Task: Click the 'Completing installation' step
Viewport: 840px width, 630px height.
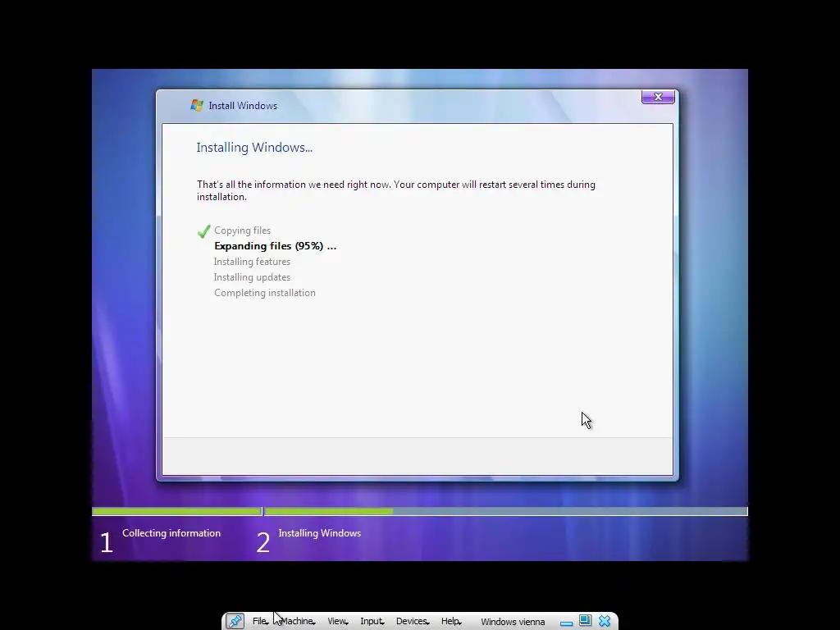Action: [x=265, y=293]
